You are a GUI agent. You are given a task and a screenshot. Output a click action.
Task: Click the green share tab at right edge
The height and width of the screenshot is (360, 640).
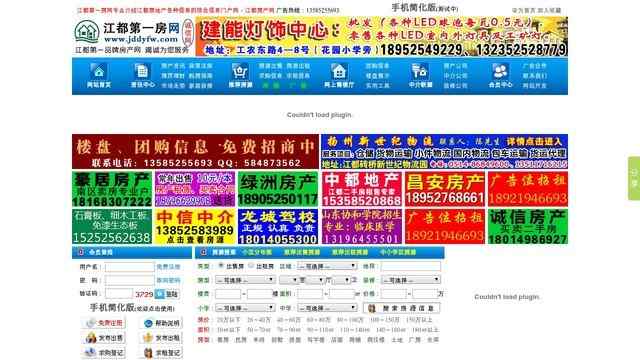click(634, 178)
